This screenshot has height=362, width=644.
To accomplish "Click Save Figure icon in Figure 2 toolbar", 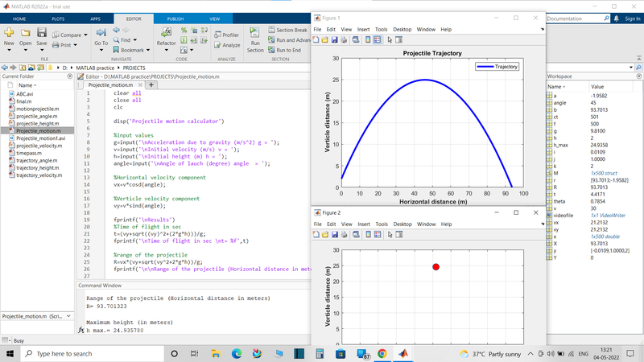I will [335, 234].
